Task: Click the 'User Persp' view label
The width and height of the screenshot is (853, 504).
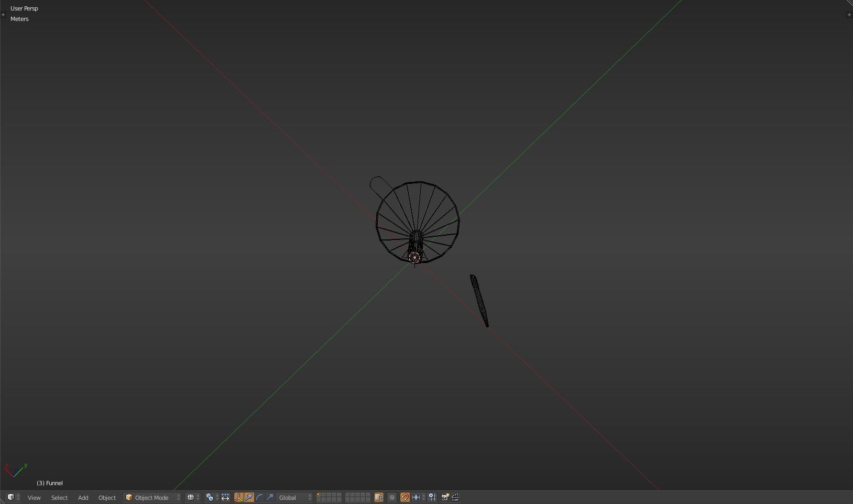Action: (24, 8)
